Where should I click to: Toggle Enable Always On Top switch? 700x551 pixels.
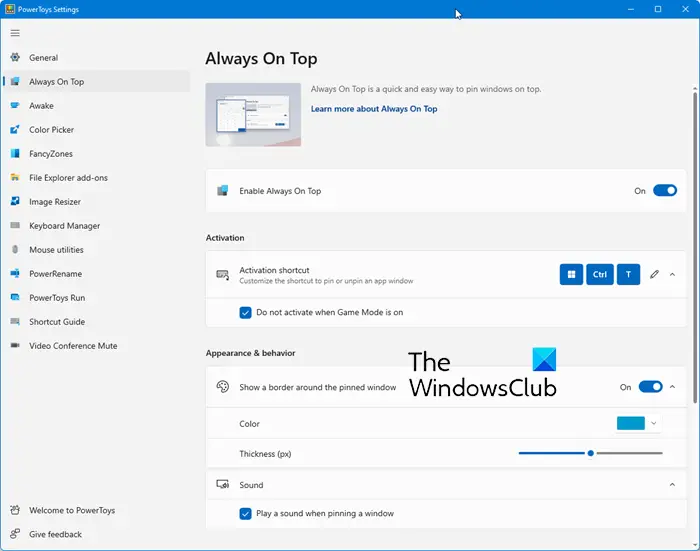665,191
